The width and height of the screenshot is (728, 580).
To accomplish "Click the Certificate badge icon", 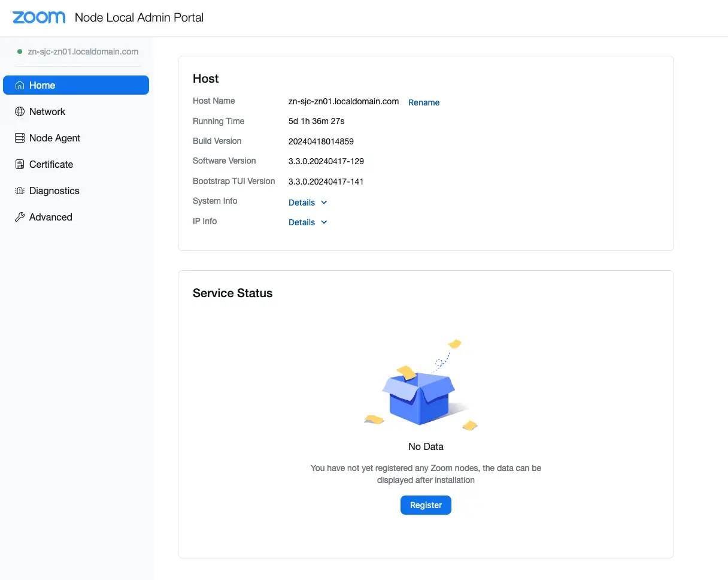I will point(20,164).
